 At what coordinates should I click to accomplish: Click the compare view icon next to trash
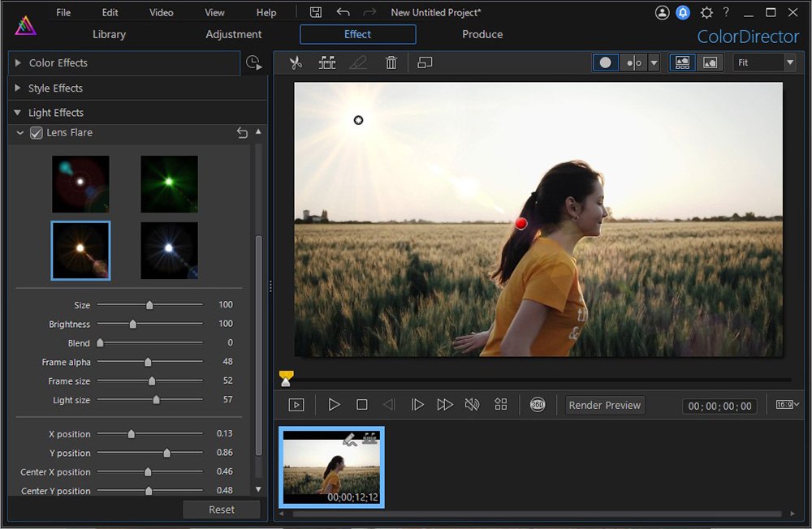(424, 62)
